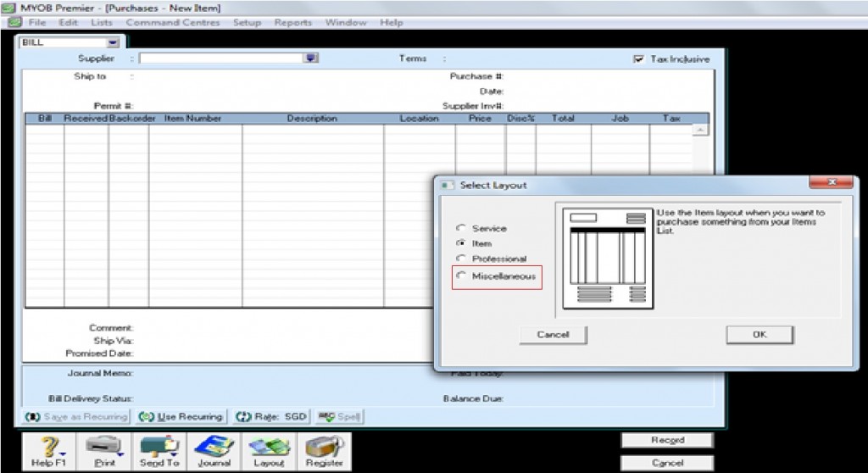Click the Price column header
Image resolution: width=868 pixels, height=473 pixels.
coord(480,118)
